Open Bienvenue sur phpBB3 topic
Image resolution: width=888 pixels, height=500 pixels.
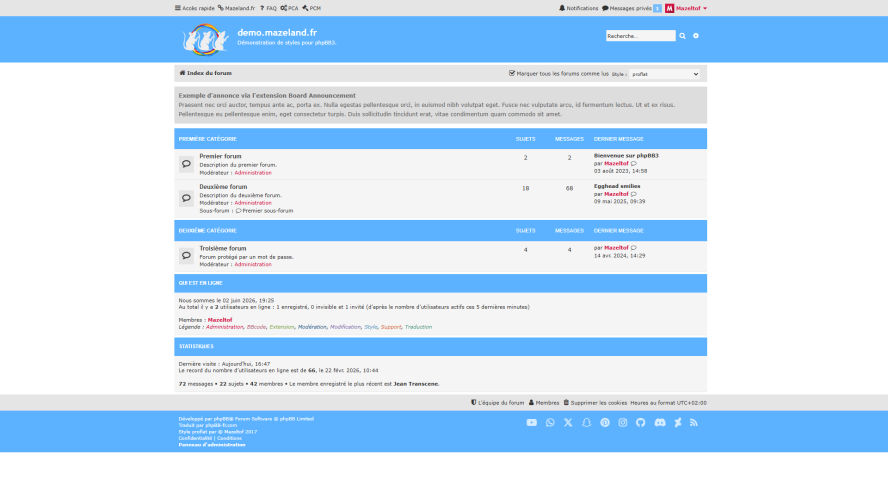(x=626, y=156)
